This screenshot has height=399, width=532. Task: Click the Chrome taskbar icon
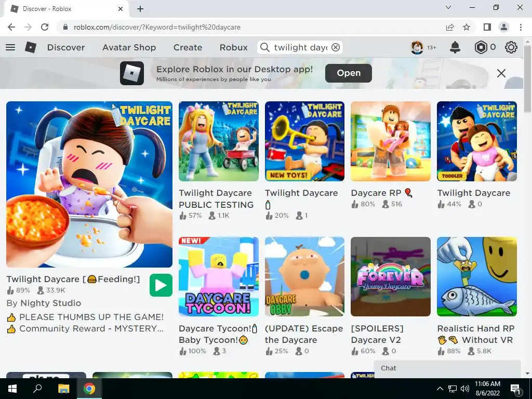pyautogui.click(x=89, y=389)
